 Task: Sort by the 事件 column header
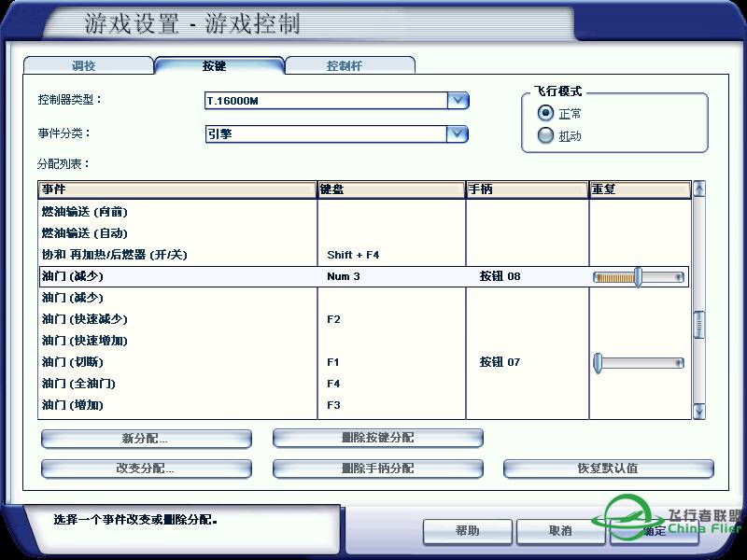click(x=173, y=189)
